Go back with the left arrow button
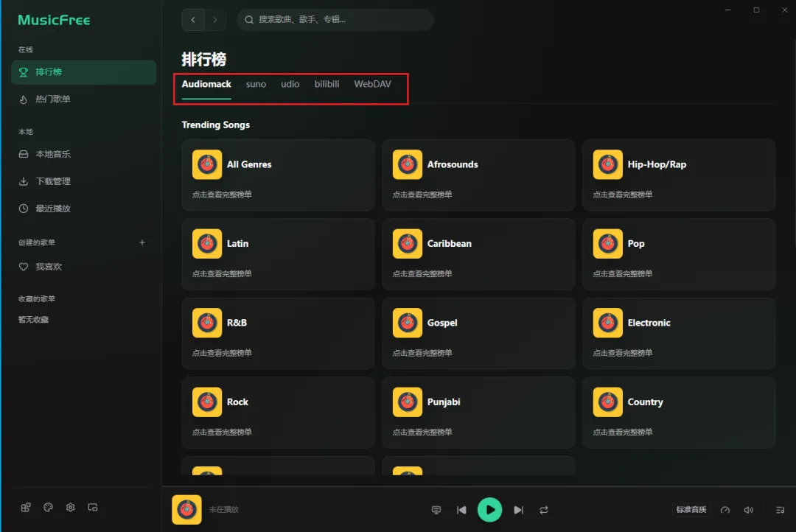Screen dimensions: 796x532 coord(193,20)
